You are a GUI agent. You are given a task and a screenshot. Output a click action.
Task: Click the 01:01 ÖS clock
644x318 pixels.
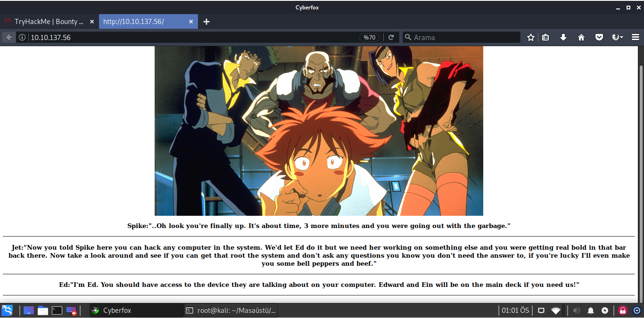point(515,310)
